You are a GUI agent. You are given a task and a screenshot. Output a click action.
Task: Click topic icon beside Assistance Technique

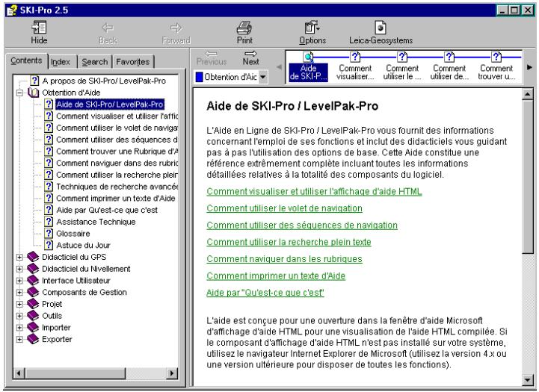pyautogui.click(x=49, y=222)
